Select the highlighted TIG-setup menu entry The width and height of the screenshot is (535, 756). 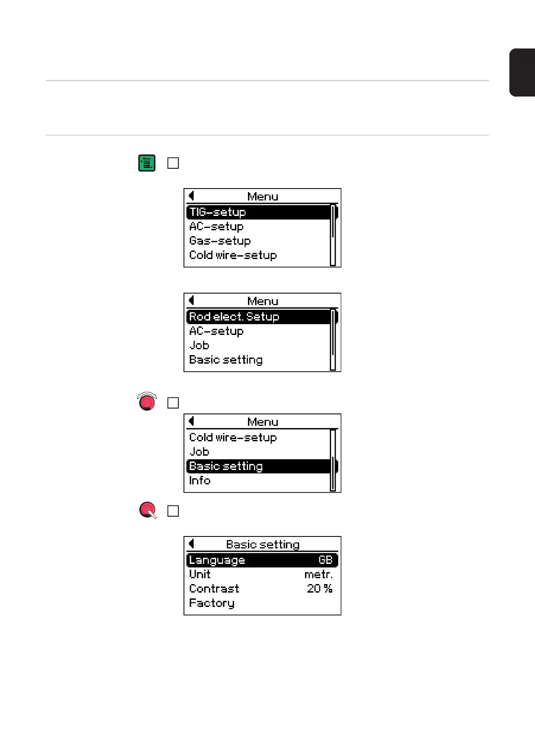(x=258, y=212)
